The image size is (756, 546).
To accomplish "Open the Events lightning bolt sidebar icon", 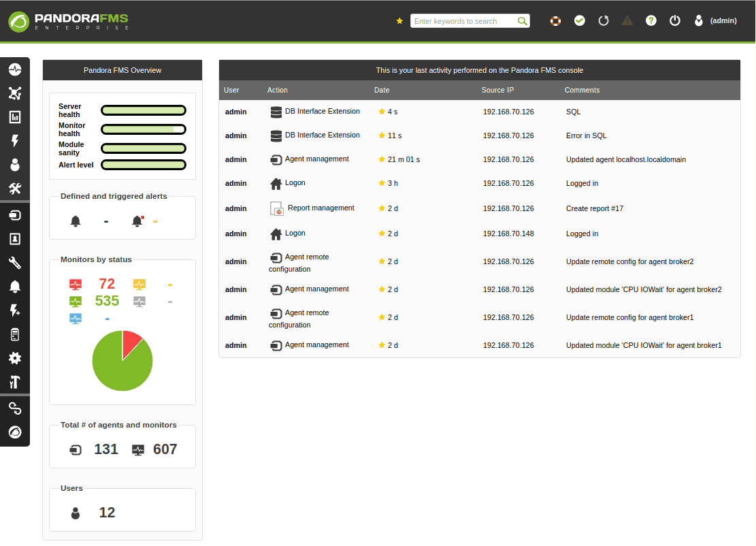I will tap(15, 141).
